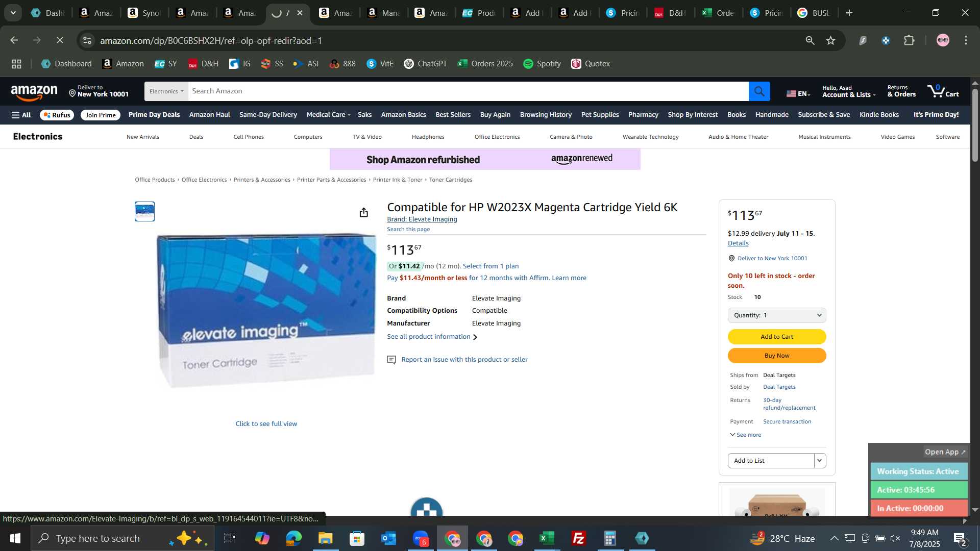Select Cell Phones in Electronics subnav
The width and height of the screenshot is (980, 551).
(249, 137)
